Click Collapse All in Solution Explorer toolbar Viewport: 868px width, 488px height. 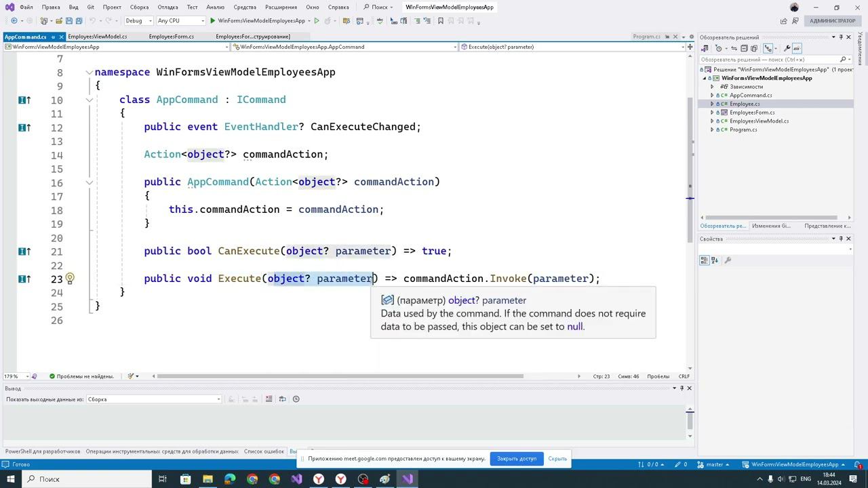pos(744,48)
